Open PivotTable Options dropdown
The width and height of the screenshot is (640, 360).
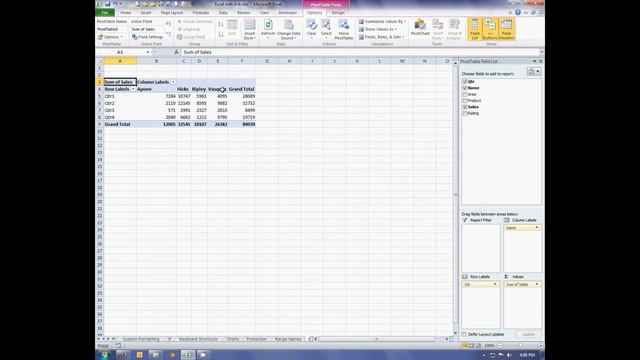click(x=110, y=37)
